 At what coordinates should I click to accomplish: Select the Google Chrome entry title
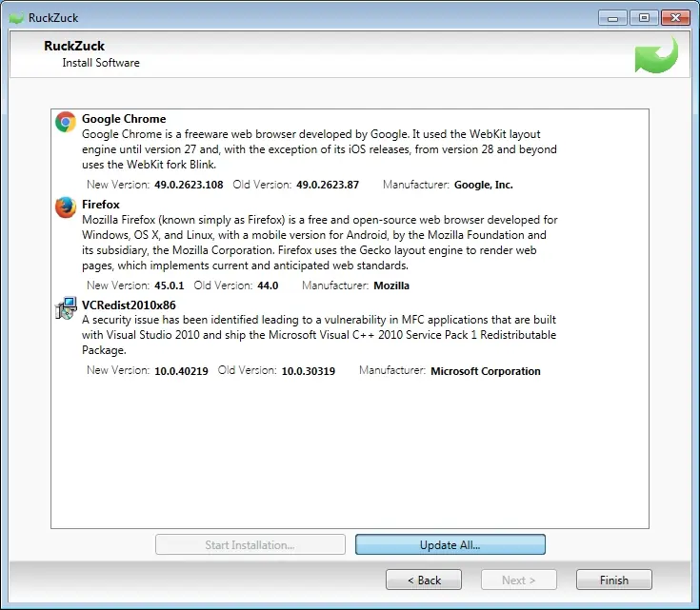coord(124,119)
